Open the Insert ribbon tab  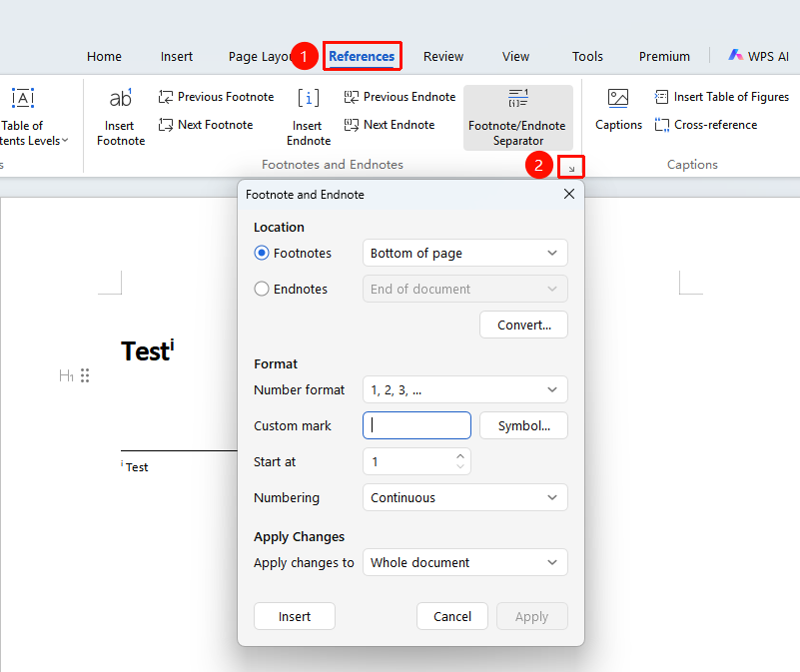coord(177,56)
